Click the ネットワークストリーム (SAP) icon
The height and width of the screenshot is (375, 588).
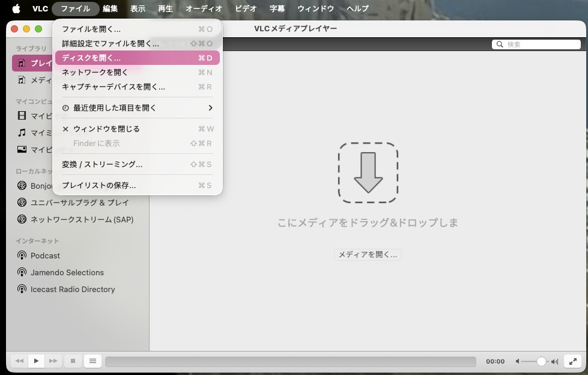coord(22,219)
